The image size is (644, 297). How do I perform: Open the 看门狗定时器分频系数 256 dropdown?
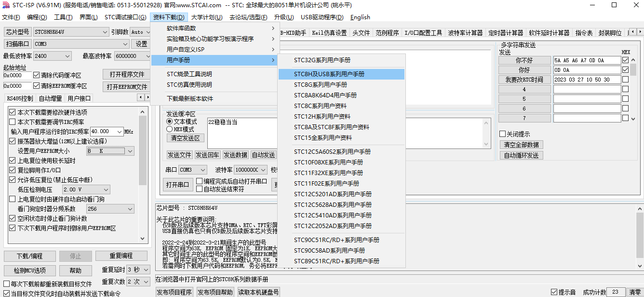click(110, 209)
